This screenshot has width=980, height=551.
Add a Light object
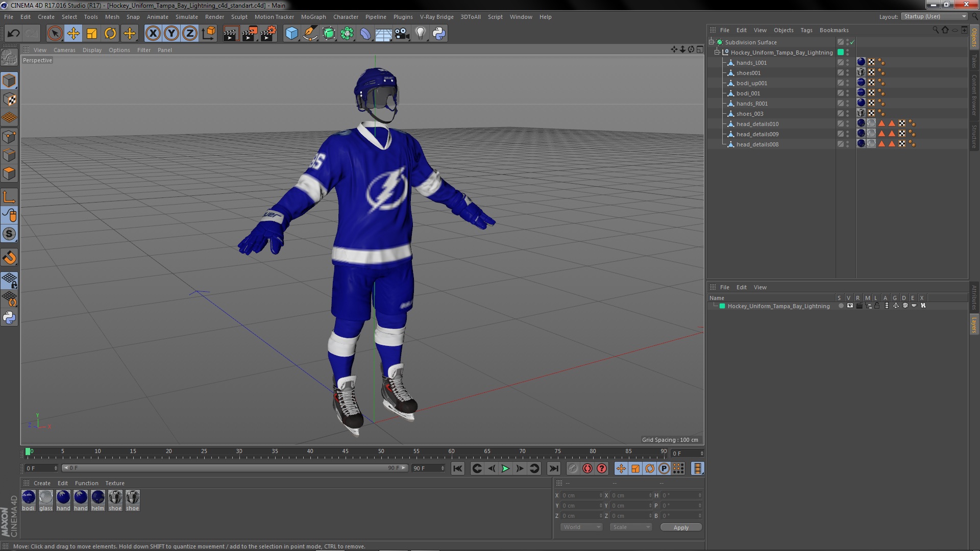pyautogui.click(x=420, y=34)
